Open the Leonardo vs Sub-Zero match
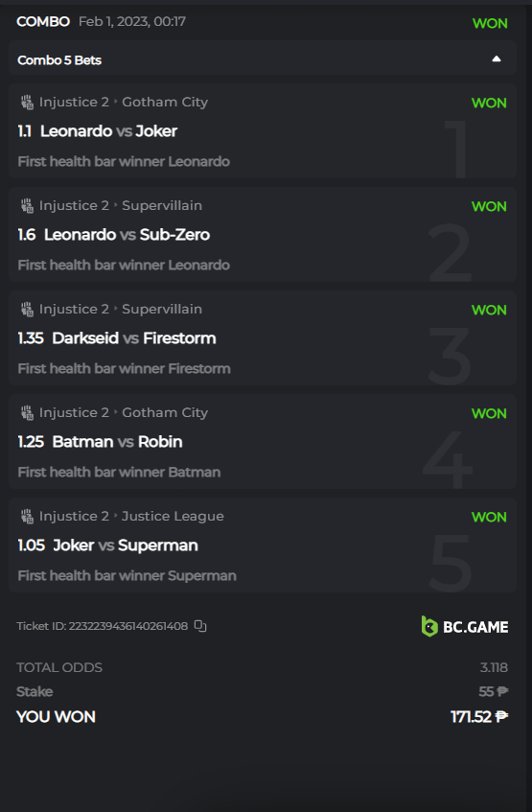This screenshot has width=532, height=812. [127, 235]
